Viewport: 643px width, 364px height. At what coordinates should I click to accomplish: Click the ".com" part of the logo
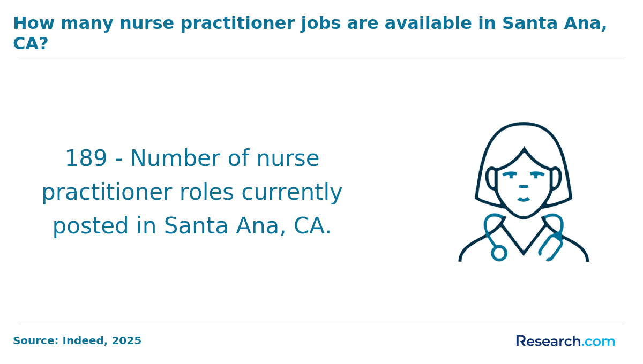pyautogui.click(x=599, y=342)
